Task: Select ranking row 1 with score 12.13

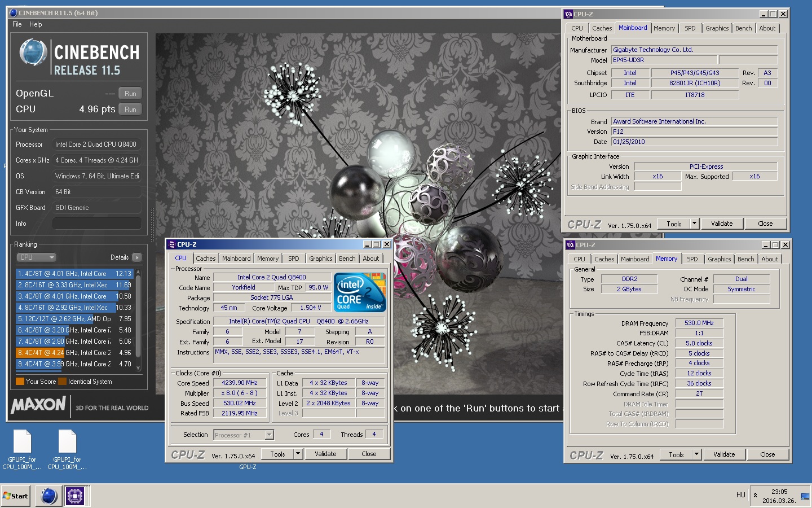Action: pyautogui.click(x=74, y=274)
